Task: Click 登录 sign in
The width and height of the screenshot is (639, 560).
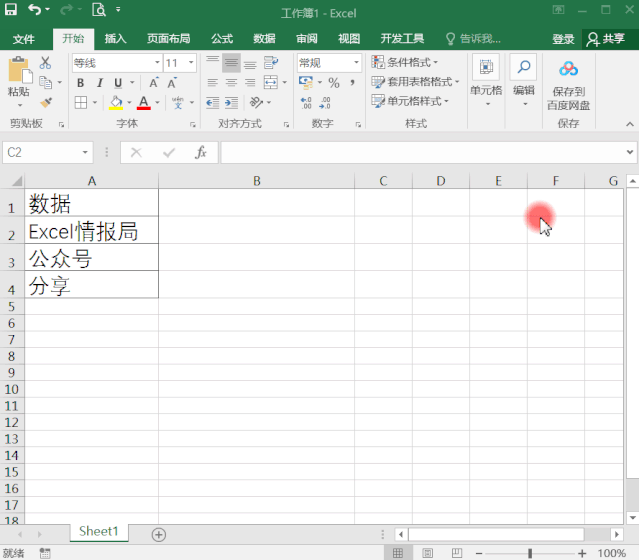Action: coord(563,39)
